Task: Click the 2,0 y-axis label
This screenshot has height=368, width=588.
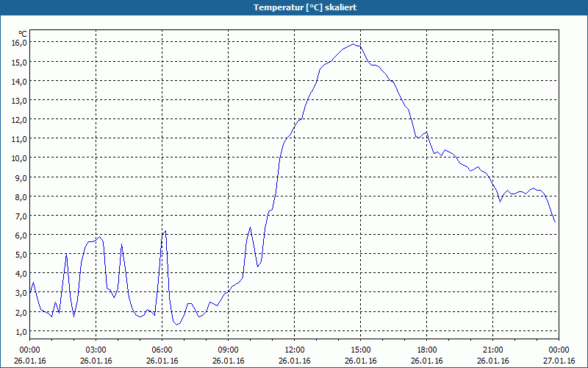Action: 21,312
